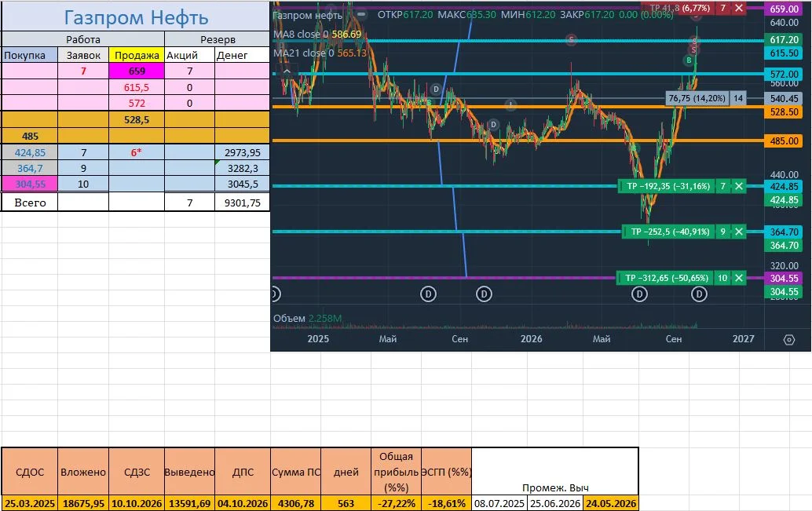Cancel the TP −252,5 (−40,91%) order
The width and height of the screenshot is (812, 511).
739,232
